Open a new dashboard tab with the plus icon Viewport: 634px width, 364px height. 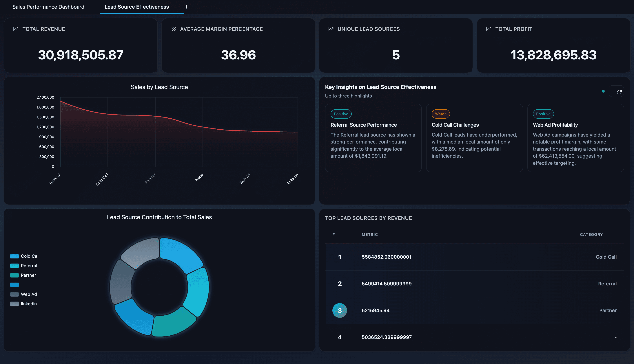(186, 7)
